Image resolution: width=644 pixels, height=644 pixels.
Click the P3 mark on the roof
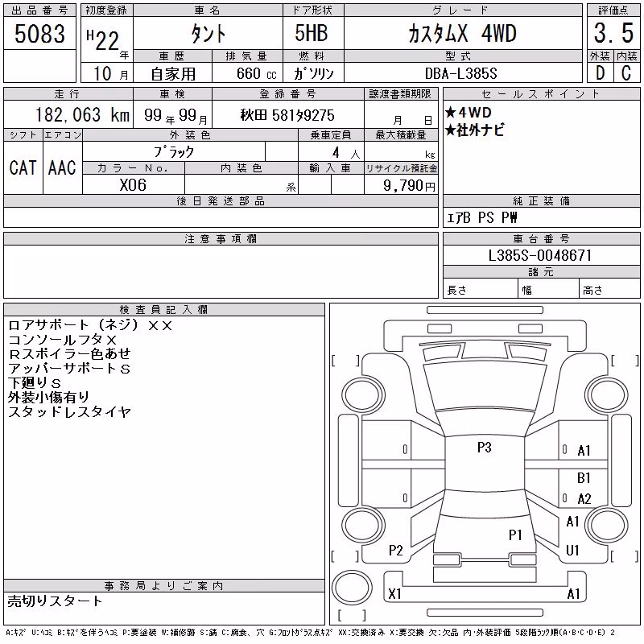pos(485,448)
